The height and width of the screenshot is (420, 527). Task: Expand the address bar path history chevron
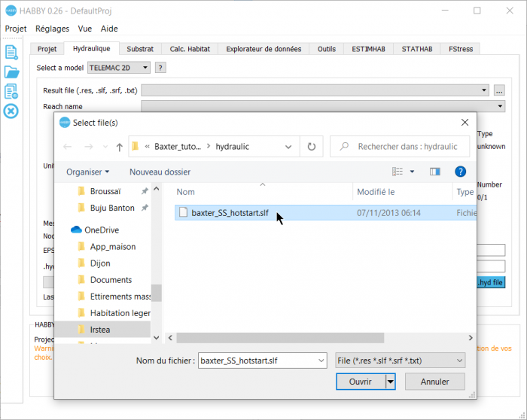288,147
